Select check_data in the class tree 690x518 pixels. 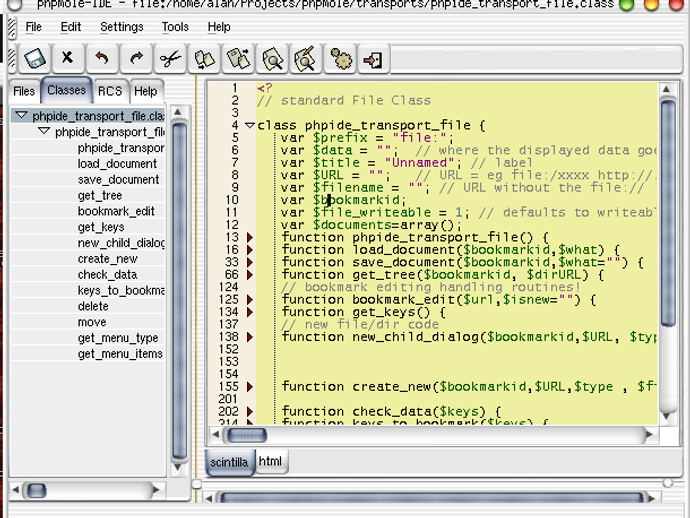107,275
